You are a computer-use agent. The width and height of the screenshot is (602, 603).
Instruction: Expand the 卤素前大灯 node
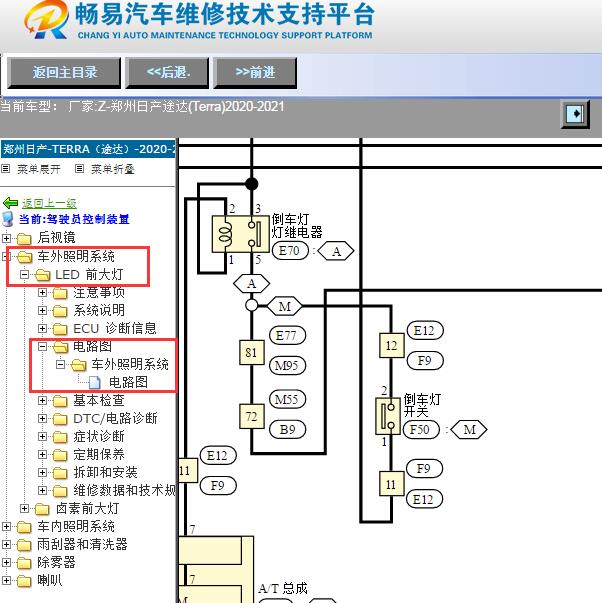[24, 508]
